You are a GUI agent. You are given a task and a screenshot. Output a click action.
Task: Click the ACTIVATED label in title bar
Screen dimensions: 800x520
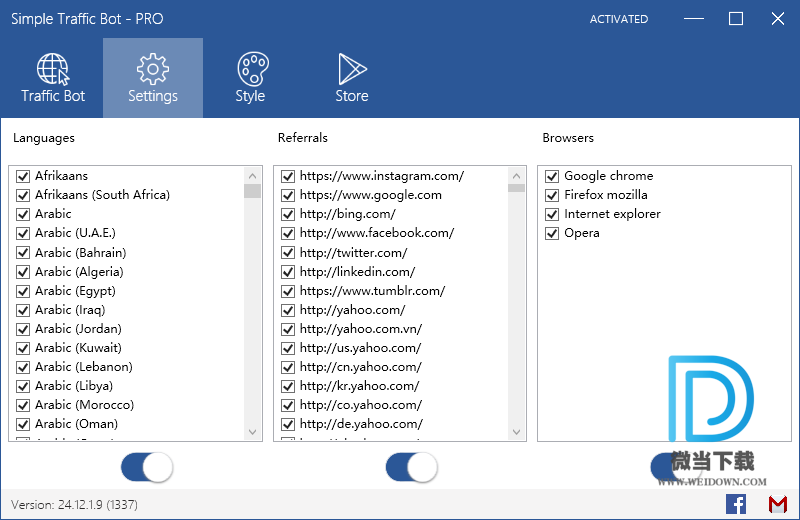click(618, 19)
